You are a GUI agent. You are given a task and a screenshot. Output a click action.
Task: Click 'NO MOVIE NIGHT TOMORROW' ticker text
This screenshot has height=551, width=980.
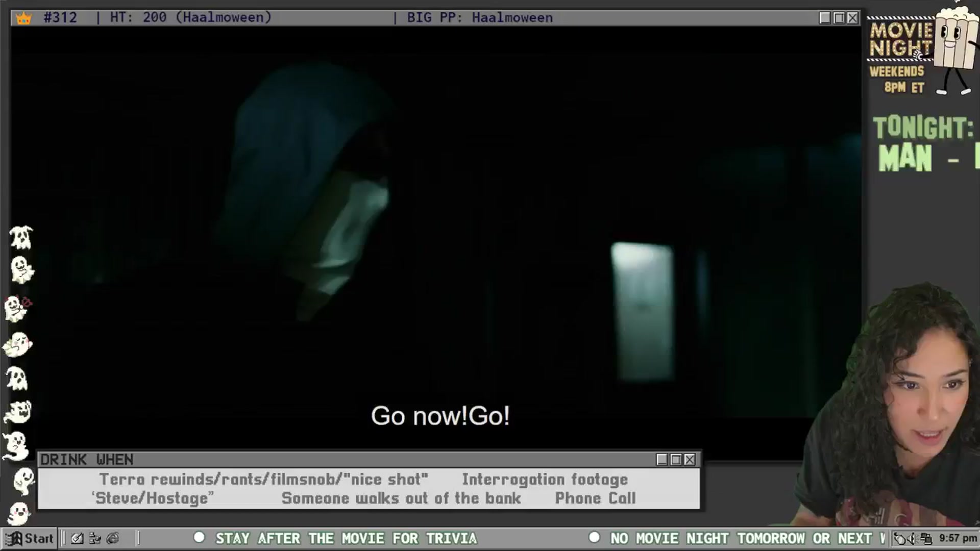click(707, 538)
